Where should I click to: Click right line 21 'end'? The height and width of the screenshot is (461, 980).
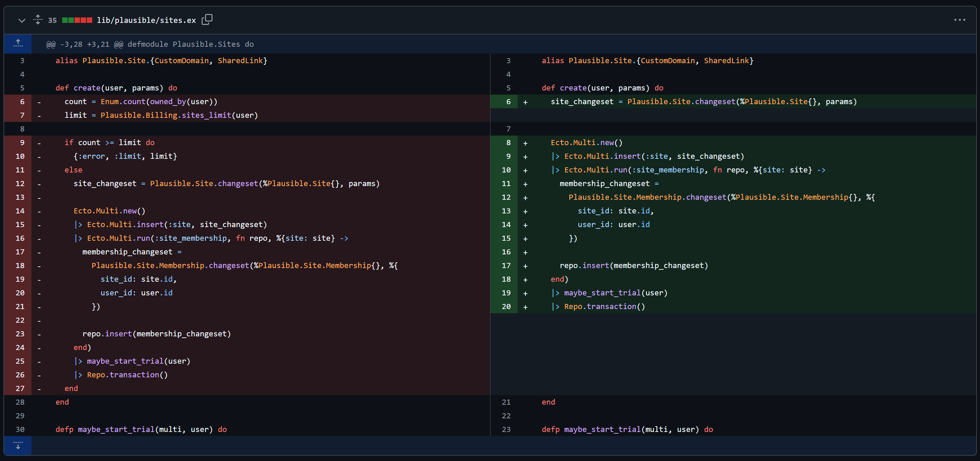tap(548, 402)
